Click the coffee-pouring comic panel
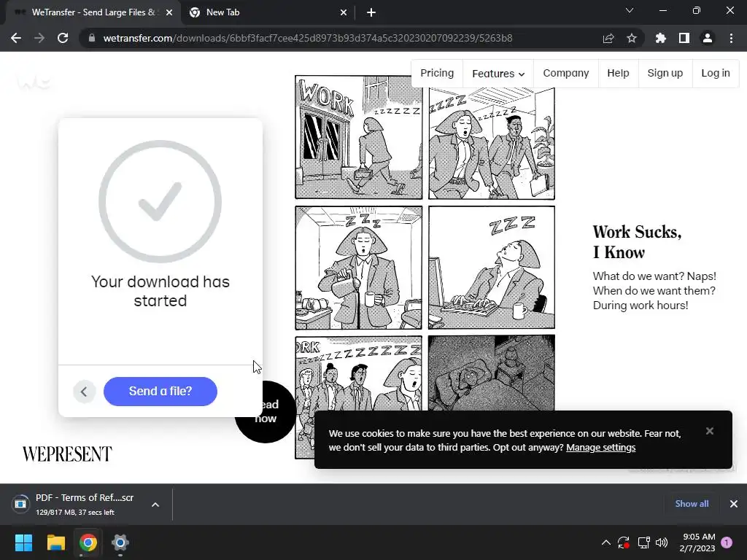 click(358, 268)
